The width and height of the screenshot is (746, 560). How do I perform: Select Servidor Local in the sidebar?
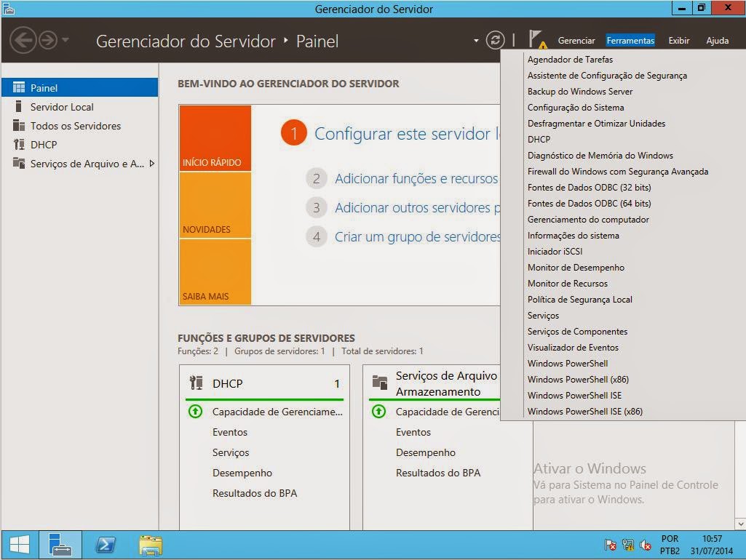80,106
